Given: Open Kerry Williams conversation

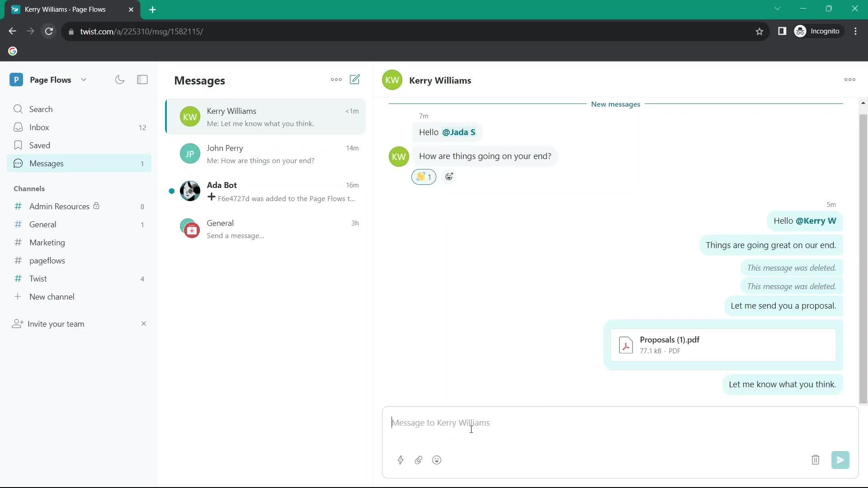Looking at the screenshot, I should click(x=266, y=117).
